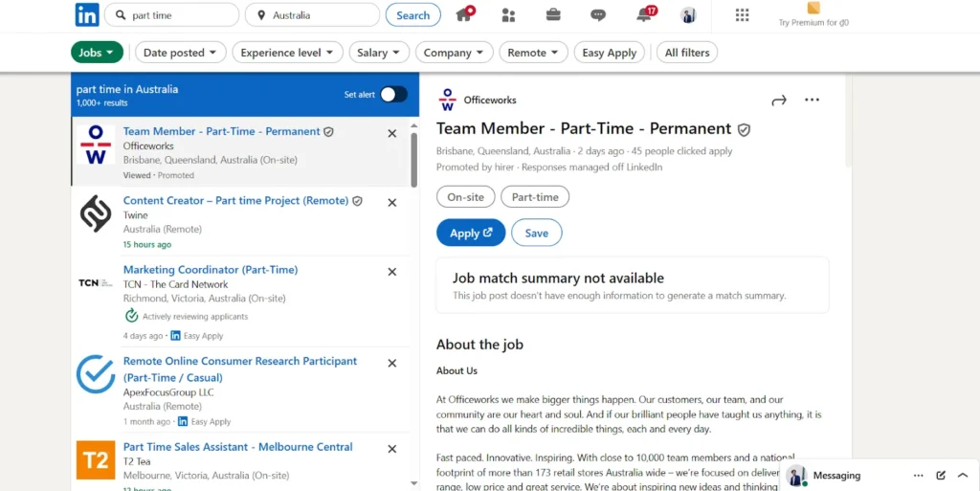Viewport: 980px width, 491px height.
Task: Open the Jobs green dropdown
Action: pyautogui.click(x=97, y=53)
